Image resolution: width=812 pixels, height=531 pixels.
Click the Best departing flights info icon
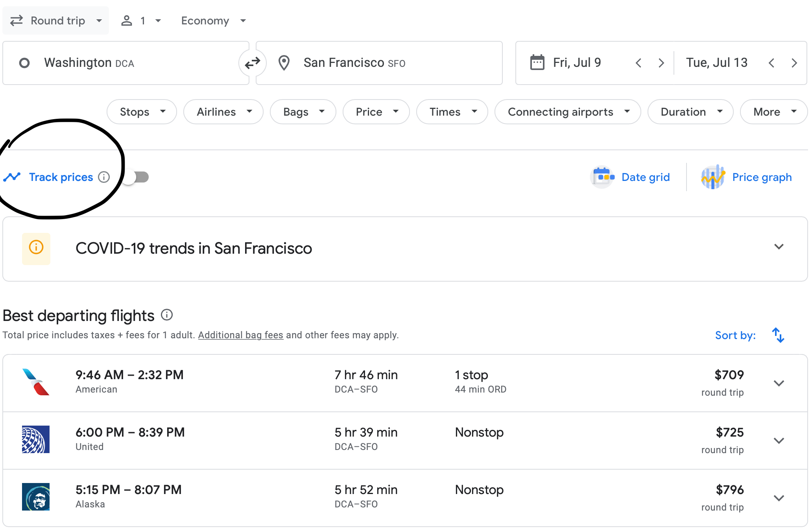(x=167, y=315)
